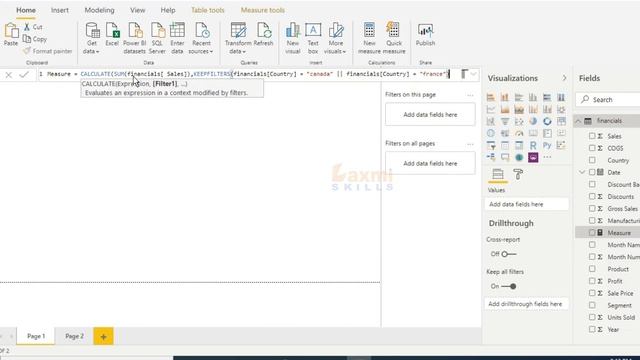Image resolution: width=640 pixels, height=360 pixels.
Task: Create a Quick measure
Action: click(x=393, y=38)
